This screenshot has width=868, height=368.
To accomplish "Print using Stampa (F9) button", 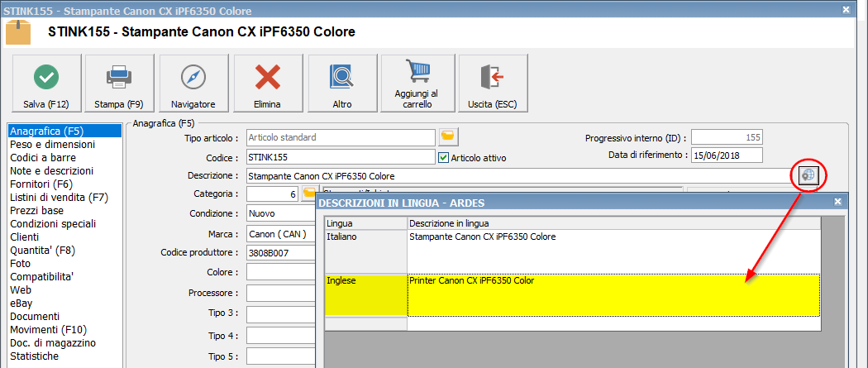I will pyautogui.click(x=119, y=83).
